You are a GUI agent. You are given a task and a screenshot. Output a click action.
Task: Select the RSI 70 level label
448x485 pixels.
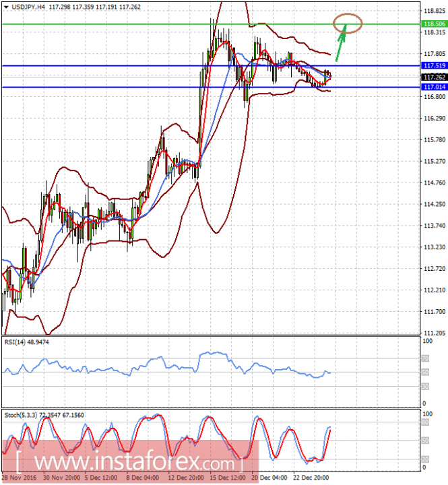click(x=425, y=359)
